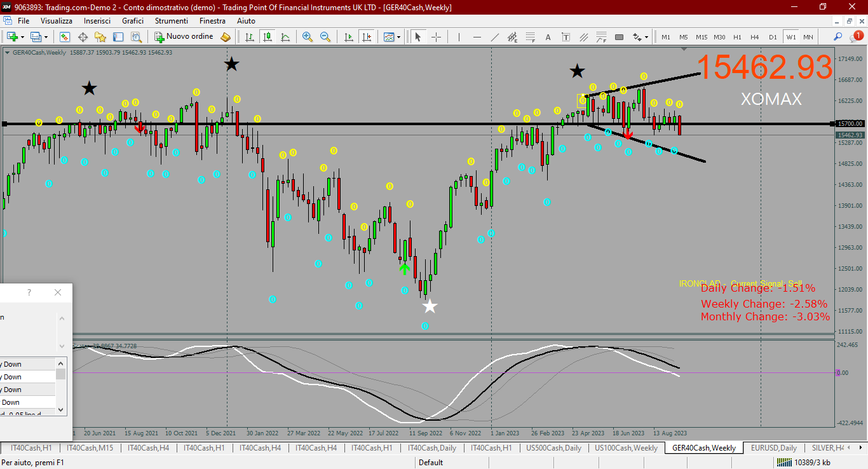
Task: Zoom in on the chart
Action: (x=308, y=37)
